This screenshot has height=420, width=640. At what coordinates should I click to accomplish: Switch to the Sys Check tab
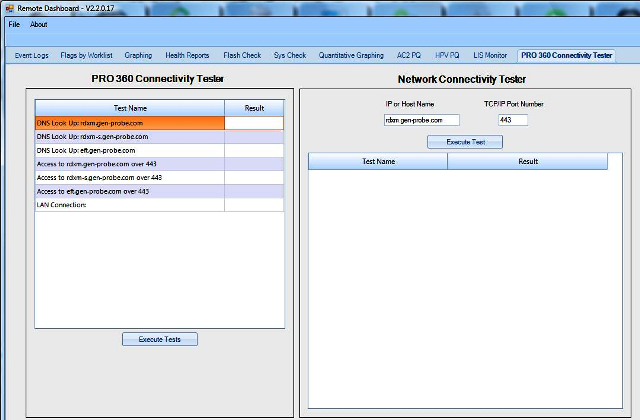coord(290,56)
